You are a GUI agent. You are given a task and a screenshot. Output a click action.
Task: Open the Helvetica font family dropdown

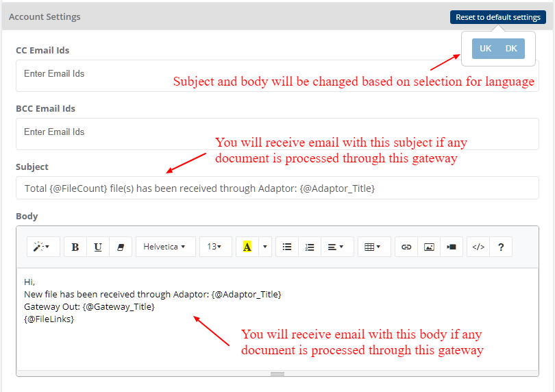click(165, 247)
